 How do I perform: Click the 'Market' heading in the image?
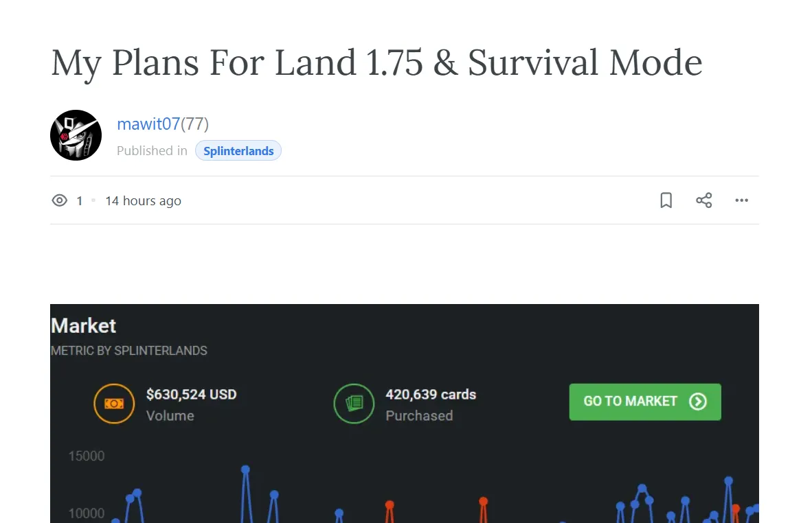tap(83, 326)
